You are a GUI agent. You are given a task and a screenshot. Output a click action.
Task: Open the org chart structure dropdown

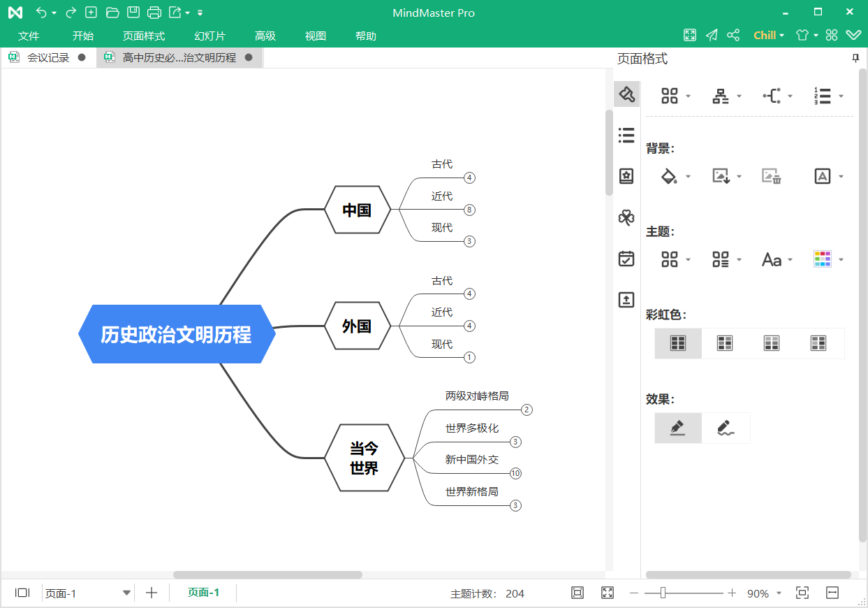tap(727, 96)
